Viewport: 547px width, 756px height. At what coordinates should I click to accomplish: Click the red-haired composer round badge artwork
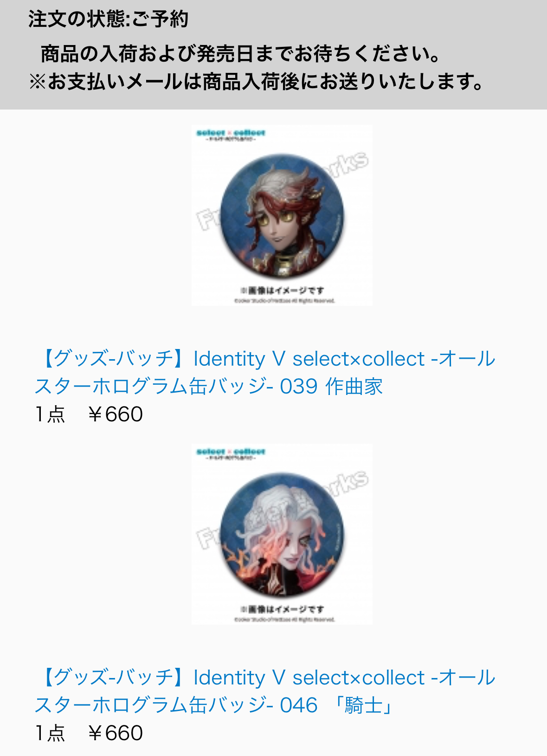[x=282, y=216]
